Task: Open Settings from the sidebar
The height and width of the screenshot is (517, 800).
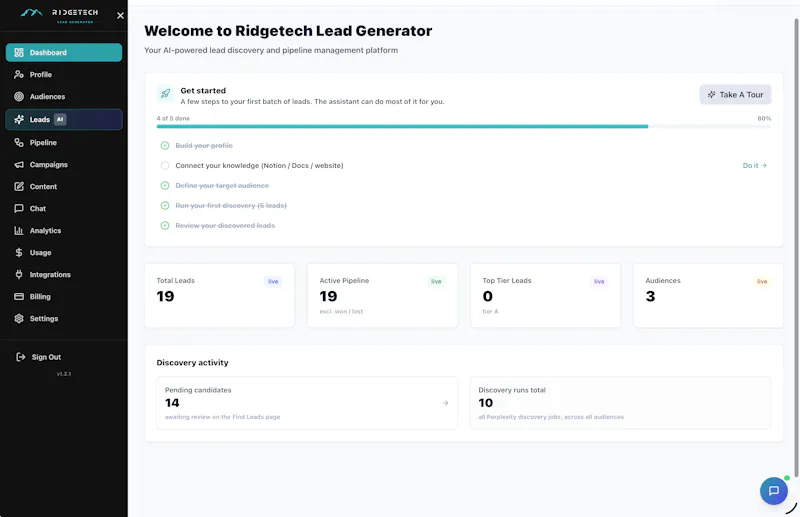Action: (x=64, y=318)
